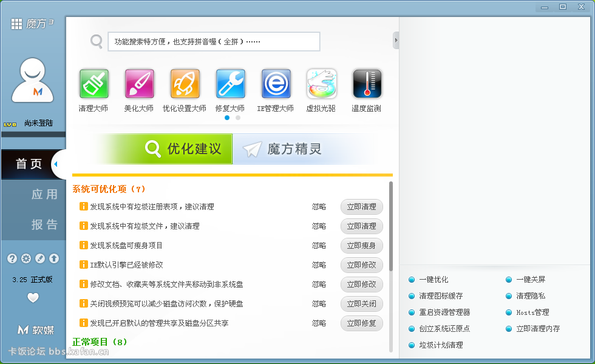Screen dimensions: 595x364
Task: Select first page dot under tool icons
Action: [x=227, y=118]
